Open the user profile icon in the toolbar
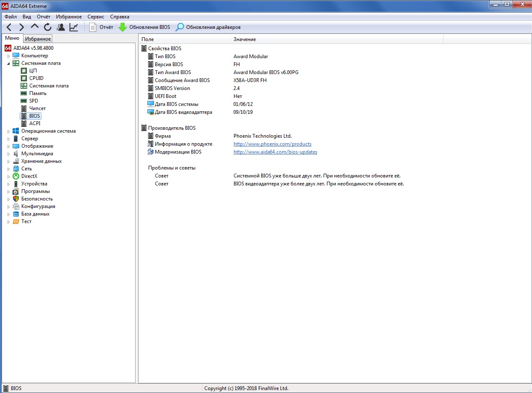The height and width of the screenshot is (393, 532). coord(61,27)
